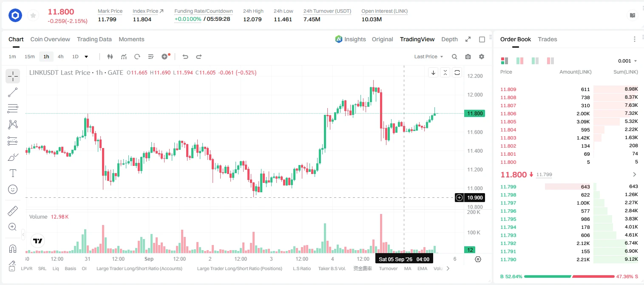Screen dimensions: 644x285
Task: Open chart settings gear icon
Action: point(482,57)
